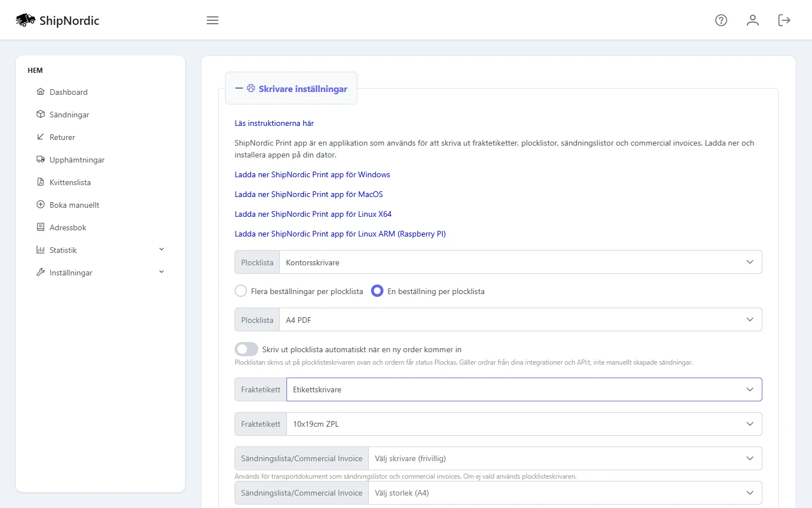Download Print app för Linux ARM

coord(340,234)
